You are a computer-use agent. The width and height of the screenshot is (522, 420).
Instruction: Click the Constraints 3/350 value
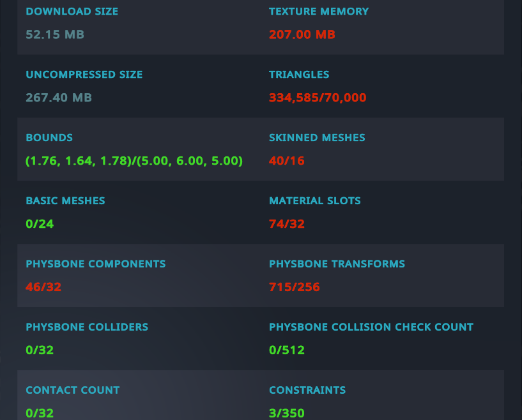click(287, 414)
